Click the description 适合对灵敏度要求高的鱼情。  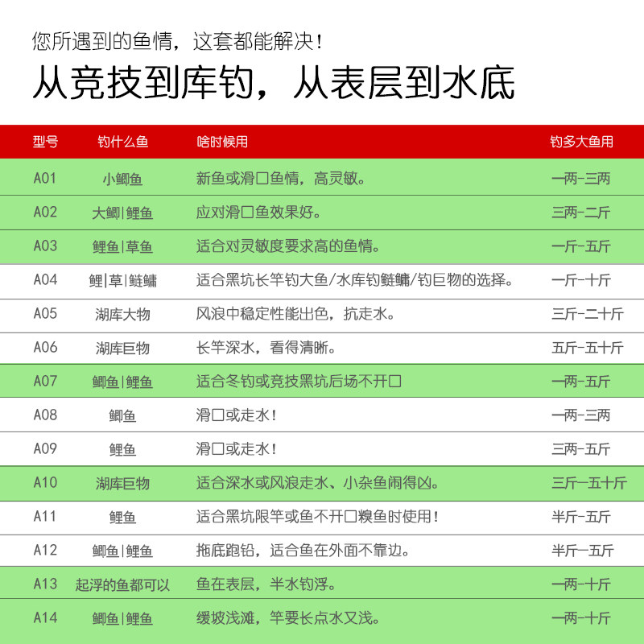point(288,246)
